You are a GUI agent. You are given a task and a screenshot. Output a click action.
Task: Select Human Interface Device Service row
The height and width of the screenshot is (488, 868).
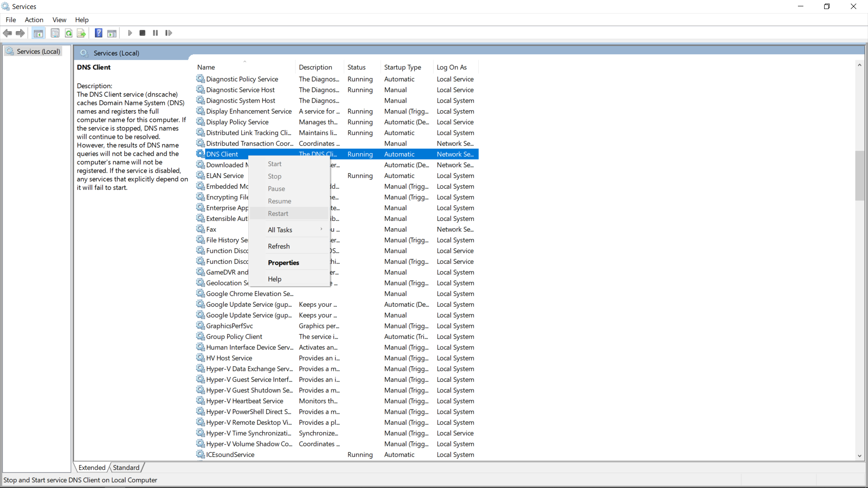click(337, 347)
